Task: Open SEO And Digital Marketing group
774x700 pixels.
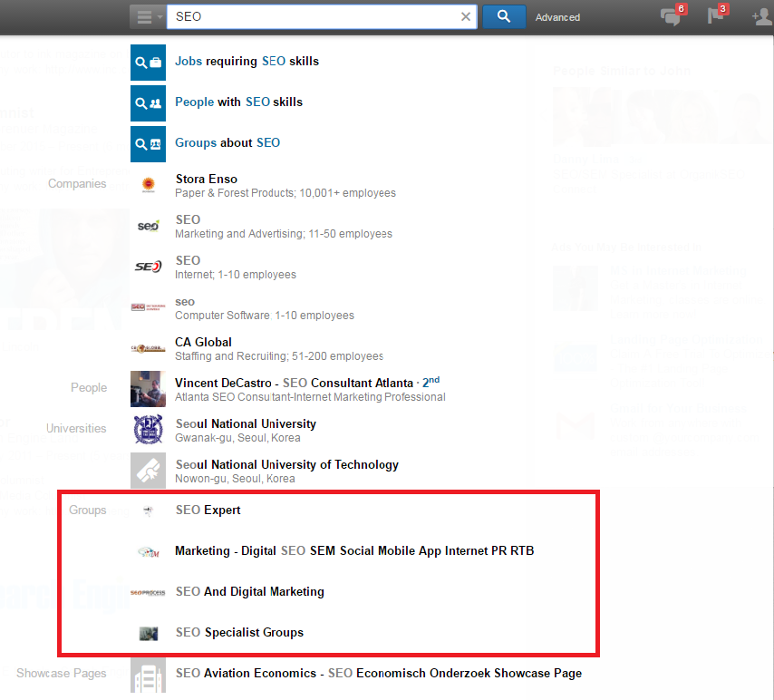Action: point(249,591)
